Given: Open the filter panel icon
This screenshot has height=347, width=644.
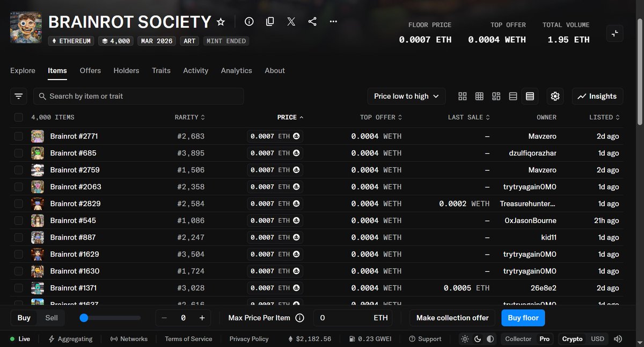Looking at the screenshot, I should (x=18, y=96).
